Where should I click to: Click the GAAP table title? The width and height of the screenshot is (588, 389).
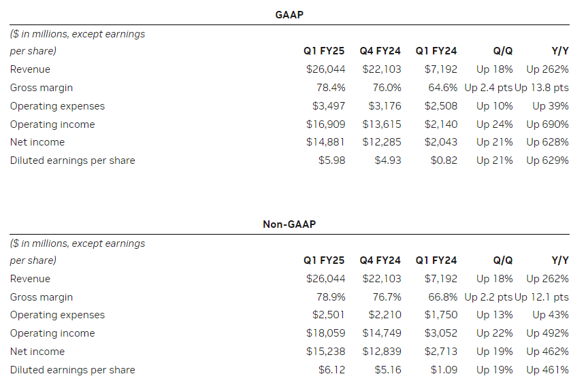pyautogui.click(x=289, y=14)
